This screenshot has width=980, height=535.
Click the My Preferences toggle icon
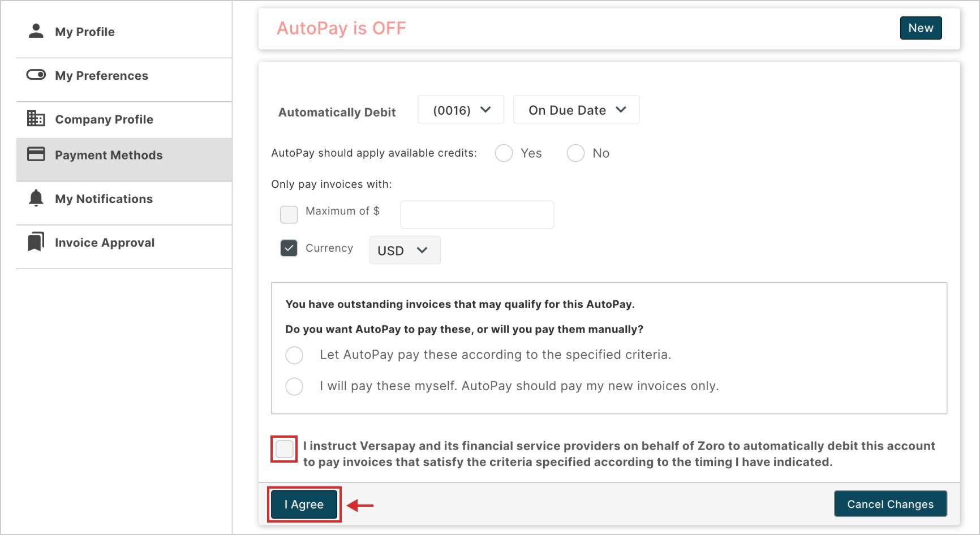pos(36,75)
